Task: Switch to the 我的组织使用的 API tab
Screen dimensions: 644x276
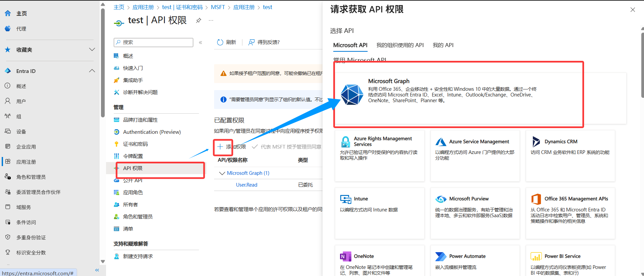Action: pyautogui.click(x=400, y=45)
